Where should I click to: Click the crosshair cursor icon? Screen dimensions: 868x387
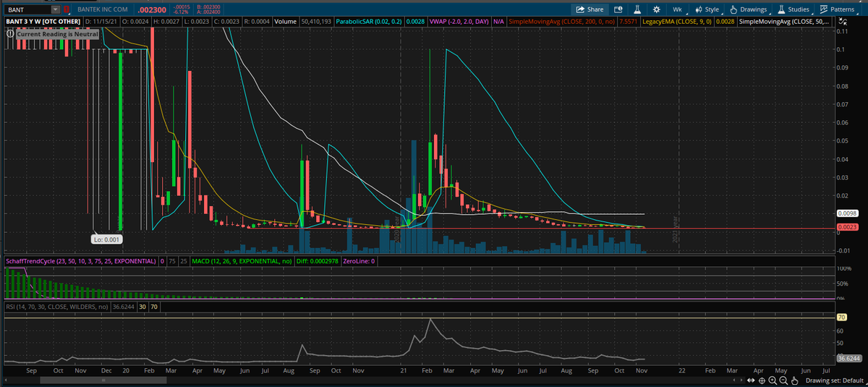762,380
